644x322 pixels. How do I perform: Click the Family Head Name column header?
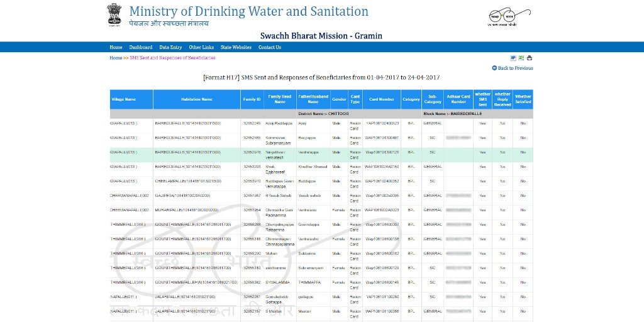[280, 99]
